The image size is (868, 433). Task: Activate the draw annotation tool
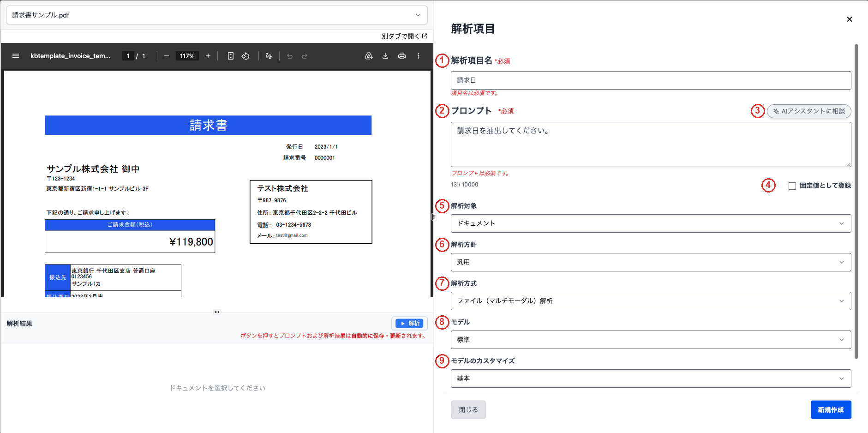(269, 56)
